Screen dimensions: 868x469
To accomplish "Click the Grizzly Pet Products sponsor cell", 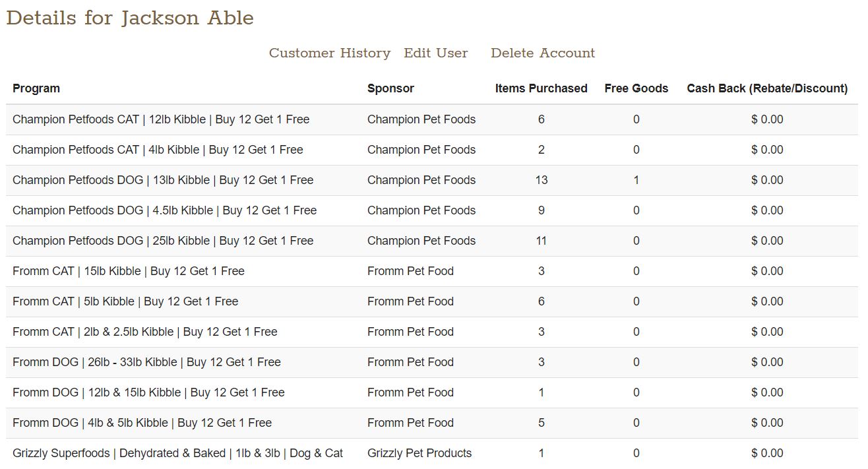I will tap(419, 453).
